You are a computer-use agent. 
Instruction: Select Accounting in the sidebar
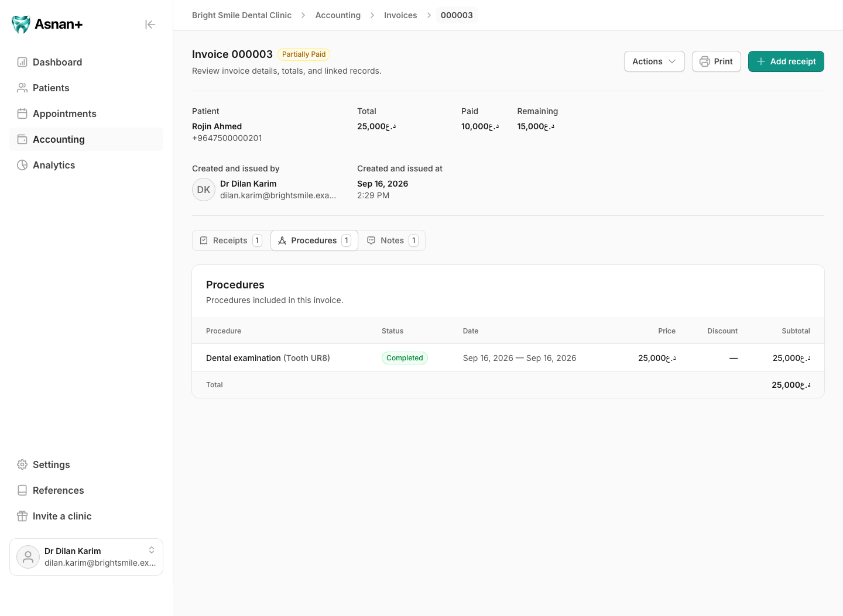(x=86, y=139)
